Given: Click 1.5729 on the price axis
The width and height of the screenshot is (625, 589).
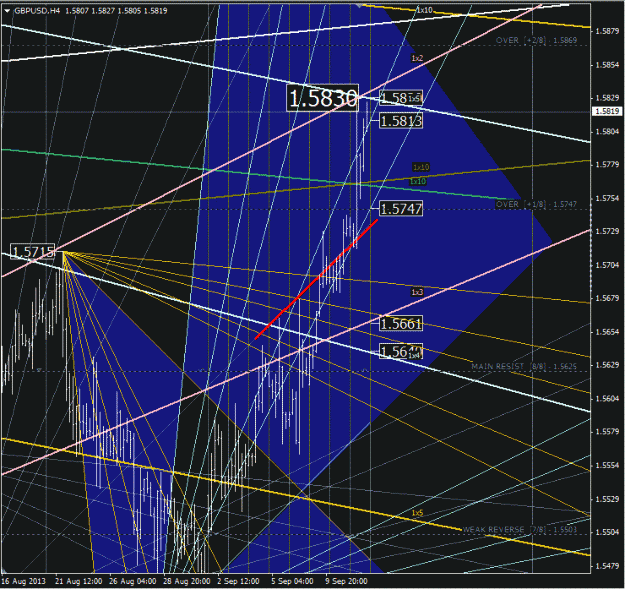Looking at the screenshot, I should pos(607,231).
